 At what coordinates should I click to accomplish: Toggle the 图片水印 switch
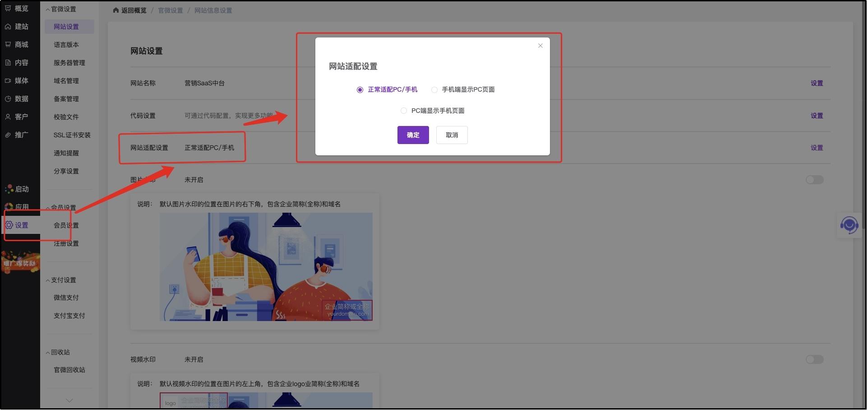[815, 180]
